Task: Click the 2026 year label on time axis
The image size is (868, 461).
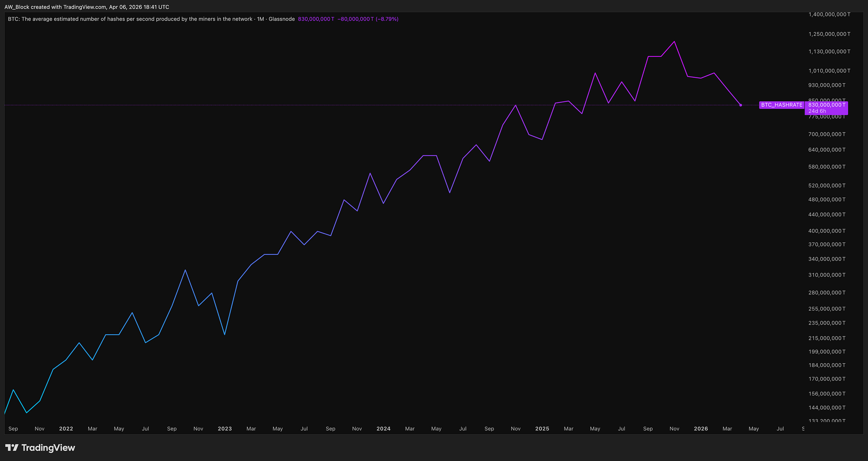Action: pyautogui.click(x=701, y=428)
